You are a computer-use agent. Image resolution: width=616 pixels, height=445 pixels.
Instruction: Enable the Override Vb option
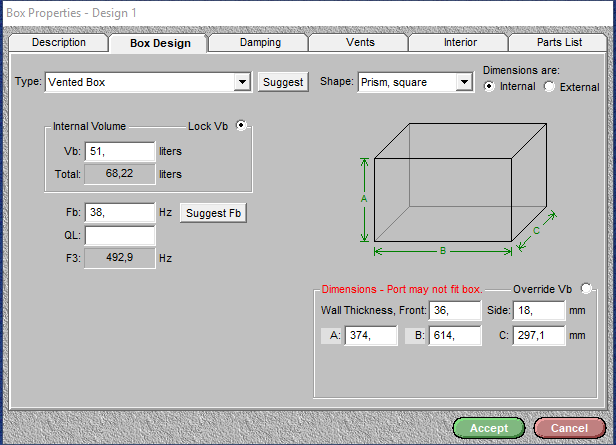[585, 289]
